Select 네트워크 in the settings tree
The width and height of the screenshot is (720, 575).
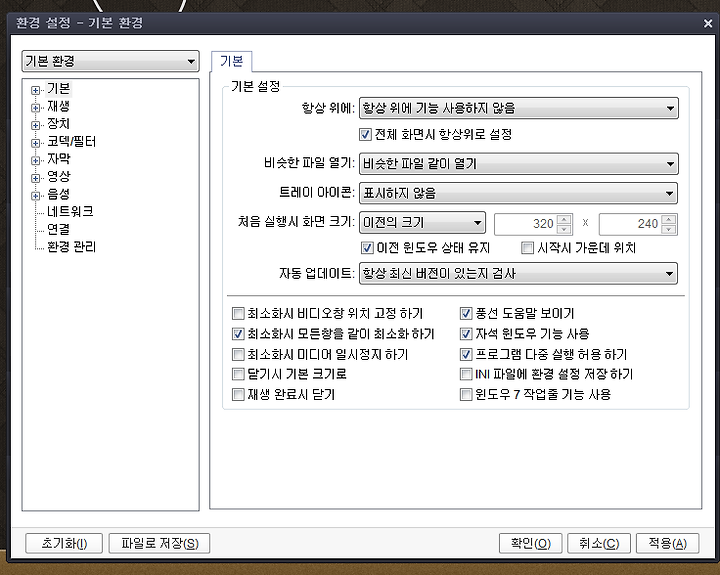click(70, 211)
